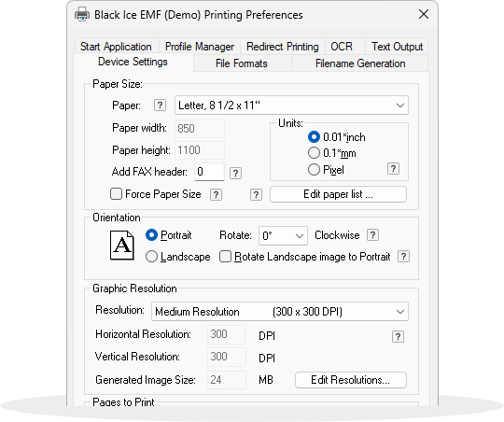504x422 pixels.
Task: Switch to Text Output tab
Action: (x=397, y=47)
